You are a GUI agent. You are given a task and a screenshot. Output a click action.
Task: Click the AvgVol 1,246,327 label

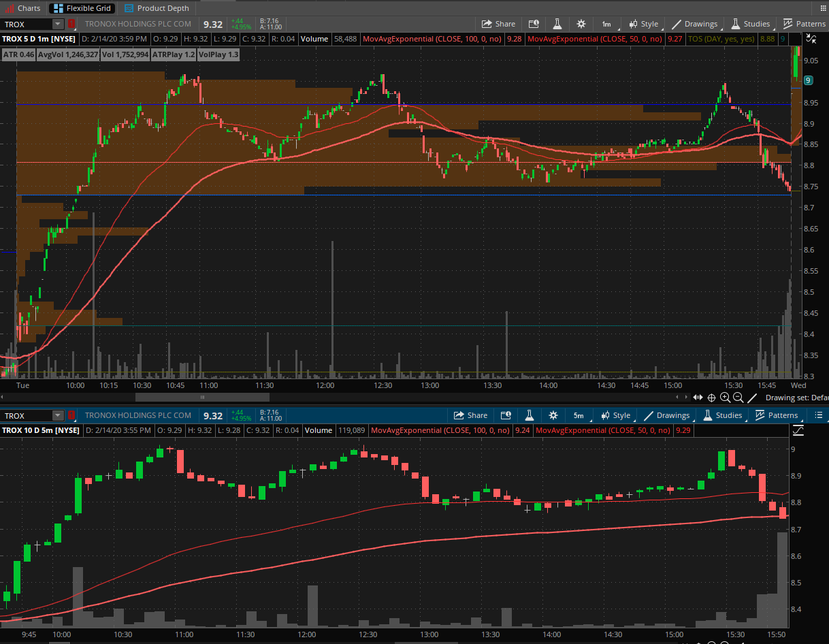(x=68, y=54)
